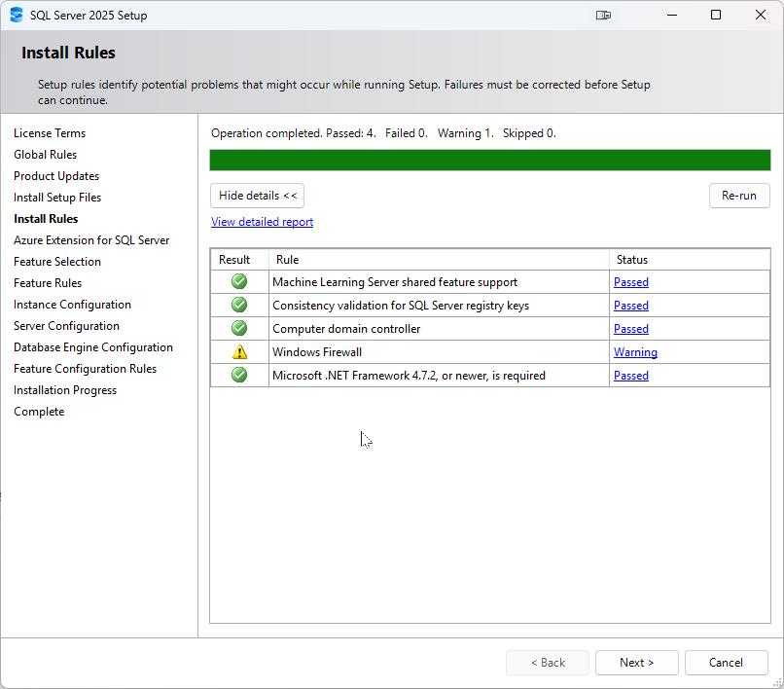This screenshot has height=689, width=784.
Task: Select Installation Progress step
Action: (x=65, y=390)
